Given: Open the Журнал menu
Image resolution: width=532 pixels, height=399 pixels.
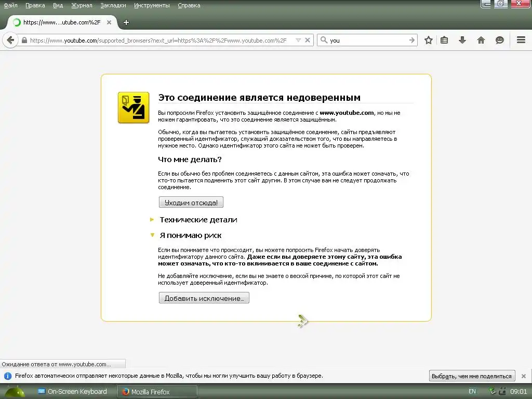Looking at the screenshot, I should point(82,5).
